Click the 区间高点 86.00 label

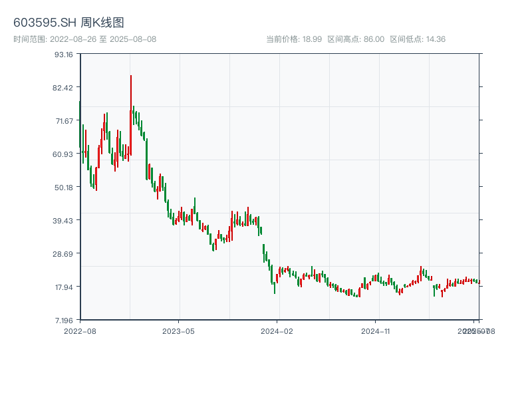point(356,39)
